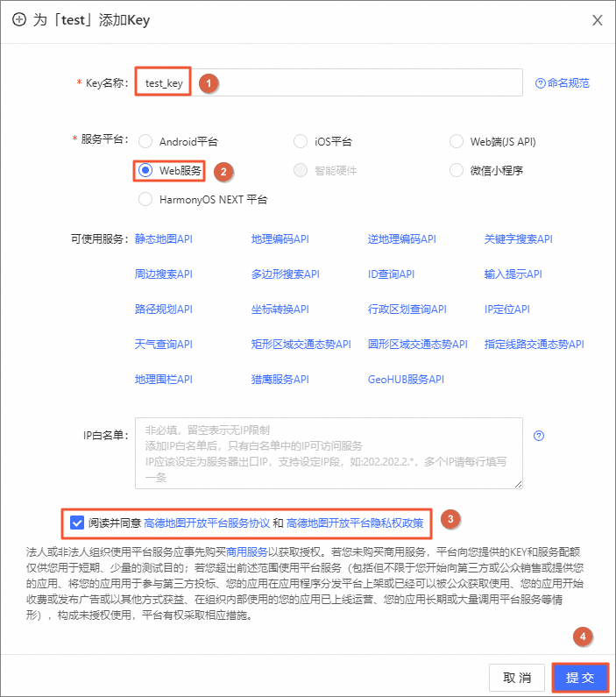Select the 智能硬件 radio option

click(301, 170)
